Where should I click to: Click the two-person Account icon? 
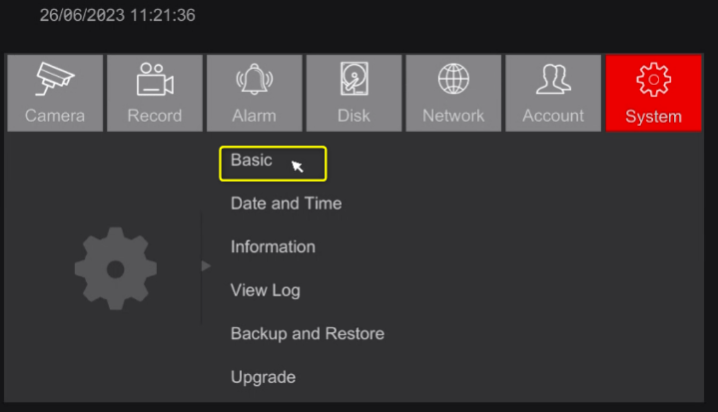point(553,79)
